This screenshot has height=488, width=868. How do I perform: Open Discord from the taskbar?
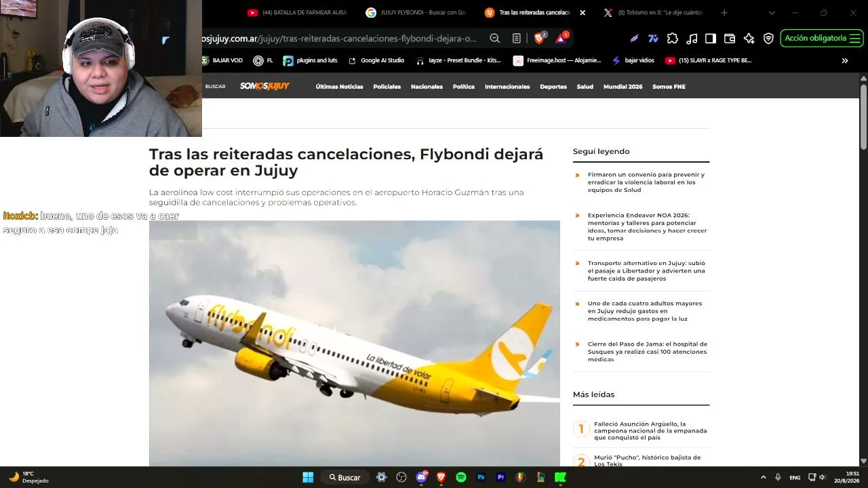pyautogui.click(x=421, y=477)
